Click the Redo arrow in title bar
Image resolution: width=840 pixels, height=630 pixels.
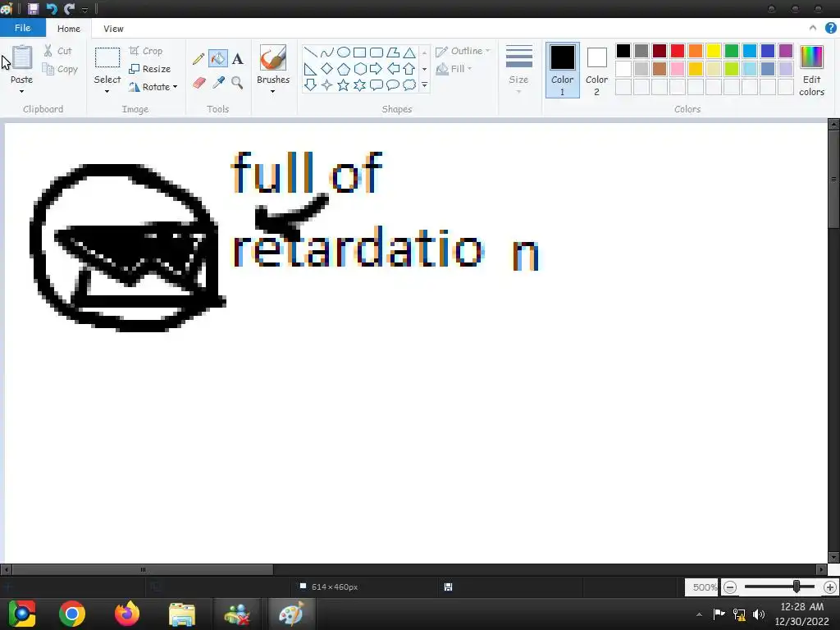point(69,8)
